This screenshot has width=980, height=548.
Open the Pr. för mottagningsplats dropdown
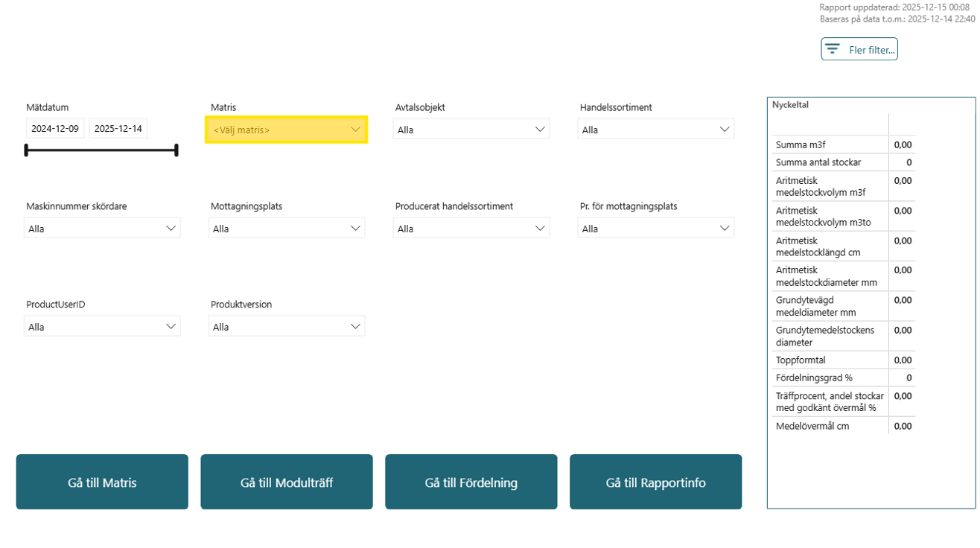(x=655, y=229)
